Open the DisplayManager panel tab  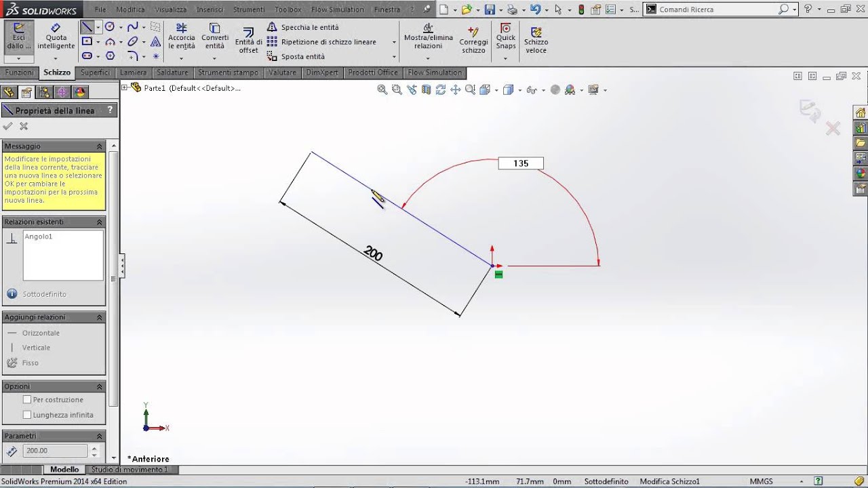80,92
